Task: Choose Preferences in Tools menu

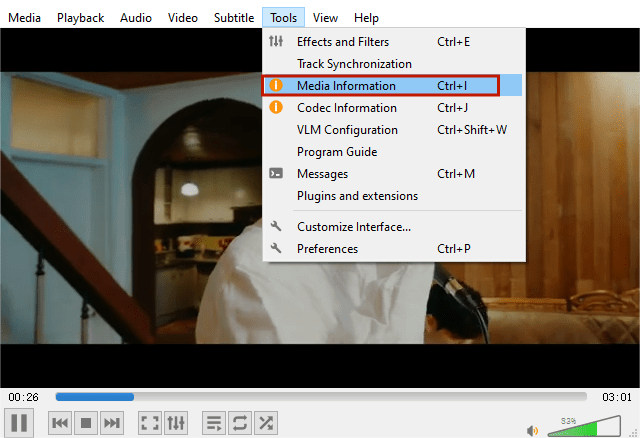Action: [x=327, y=249]
